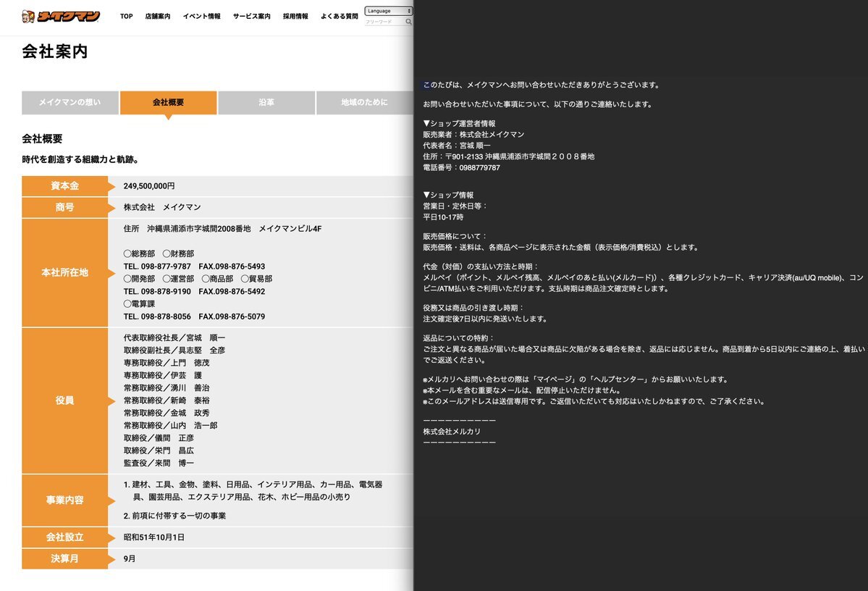Image resolution: width=868 pixels, height=591 pixels.
Task: Click the 資本金 row label
Action: (x=64, y=186)
